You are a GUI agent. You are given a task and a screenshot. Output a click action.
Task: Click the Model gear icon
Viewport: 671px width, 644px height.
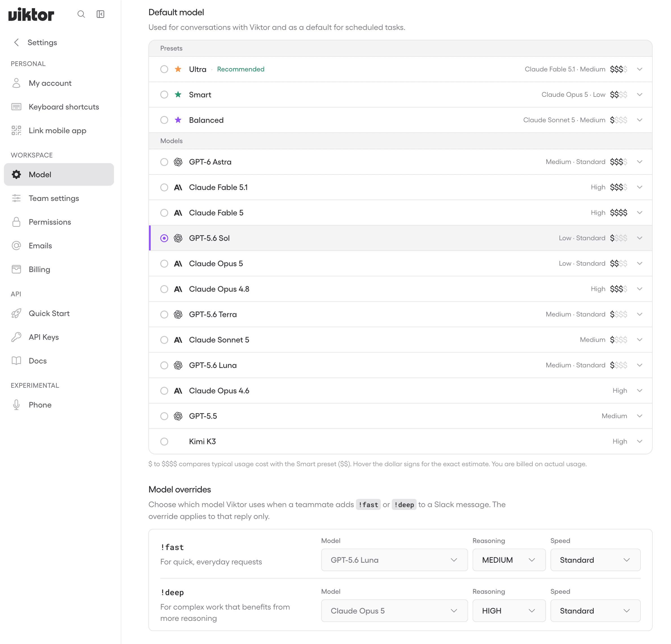pos(16,175)
